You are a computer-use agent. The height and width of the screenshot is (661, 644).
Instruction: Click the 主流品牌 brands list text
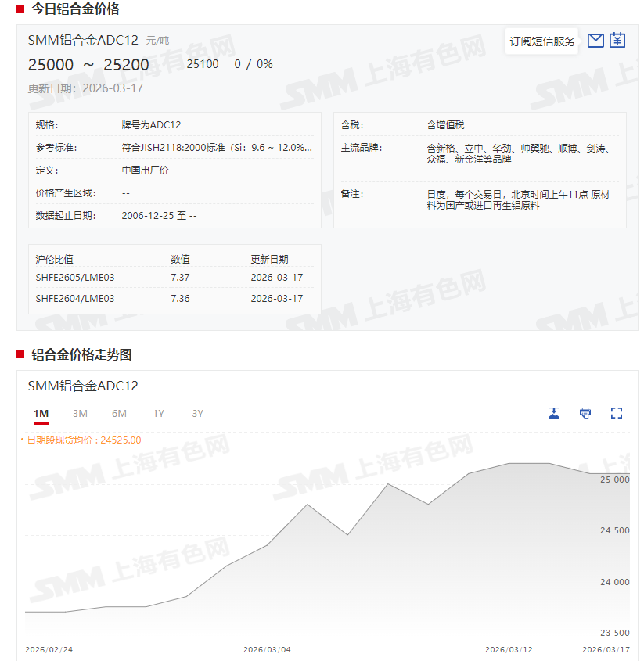pos(518,153)
